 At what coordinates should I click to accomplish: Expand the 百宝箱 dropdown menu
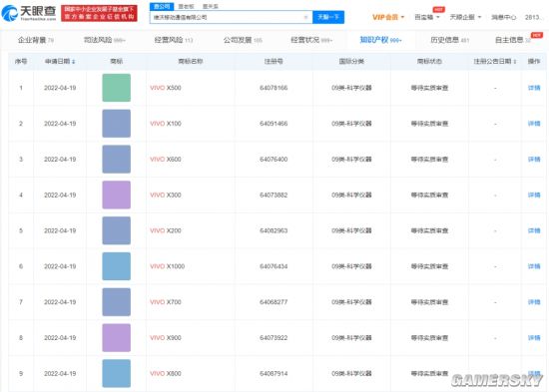[427, 17]
